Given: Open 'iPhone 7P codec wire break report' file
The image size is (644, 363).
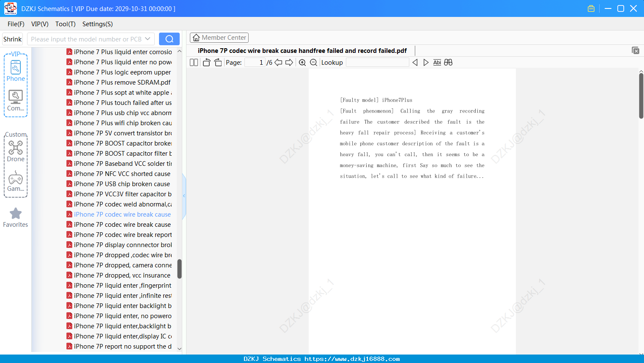Looking at the screenshot, I should (123, 235).
